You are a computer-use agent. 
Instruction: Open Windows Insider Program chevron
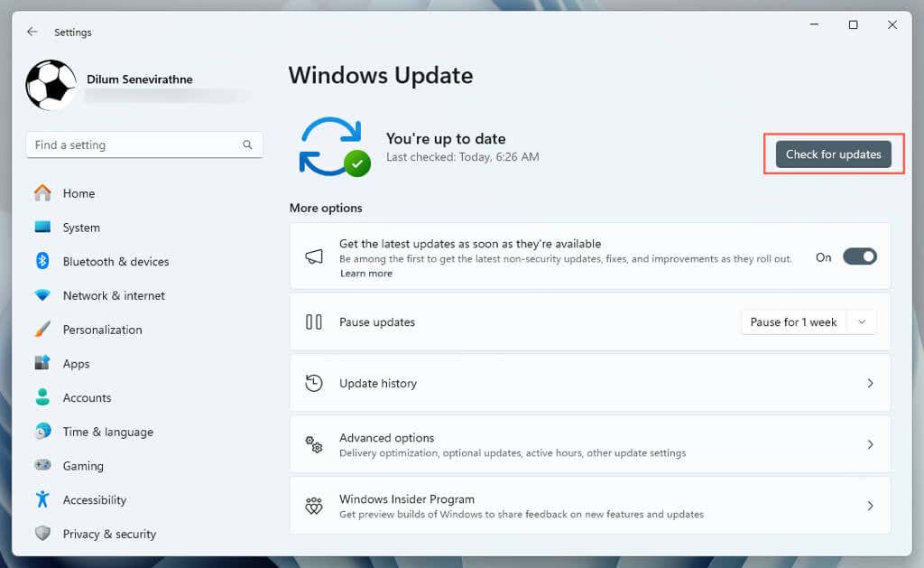click(871, 506)
